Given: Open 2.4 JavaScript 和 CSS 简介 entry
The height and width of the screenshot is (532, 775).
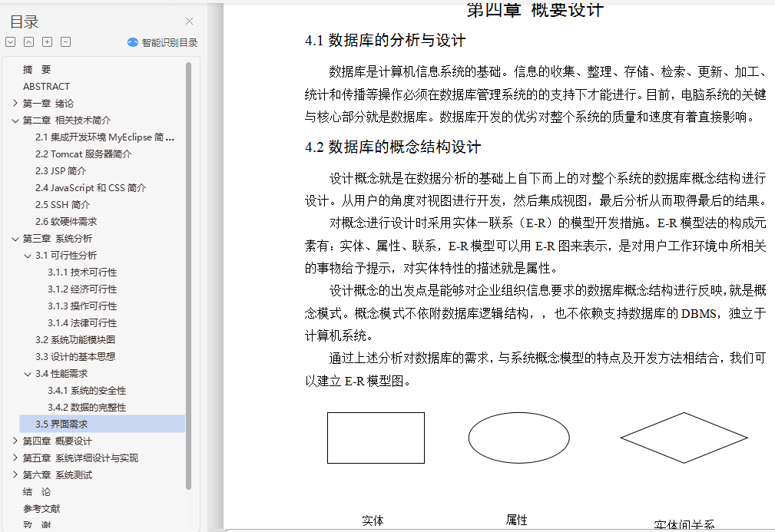Looking at the screenshot, I should click(91, 188).
